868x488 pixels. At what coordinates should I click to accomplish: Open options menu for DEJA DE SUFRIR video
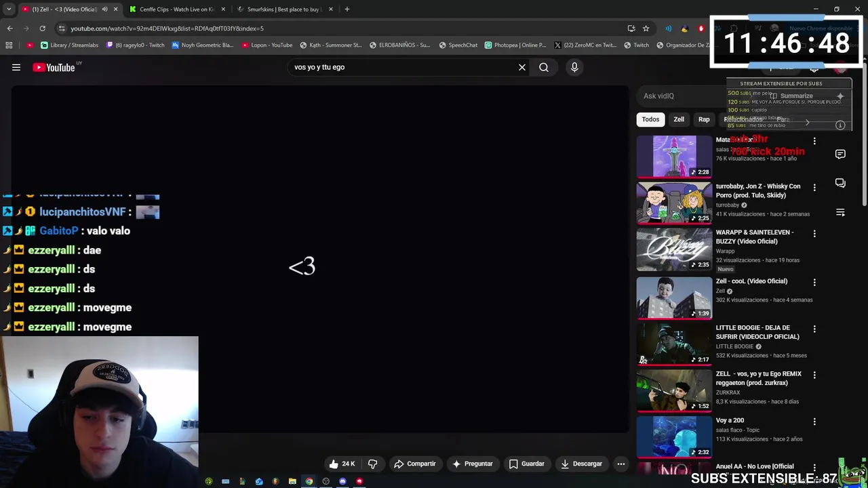pos(814,329)
